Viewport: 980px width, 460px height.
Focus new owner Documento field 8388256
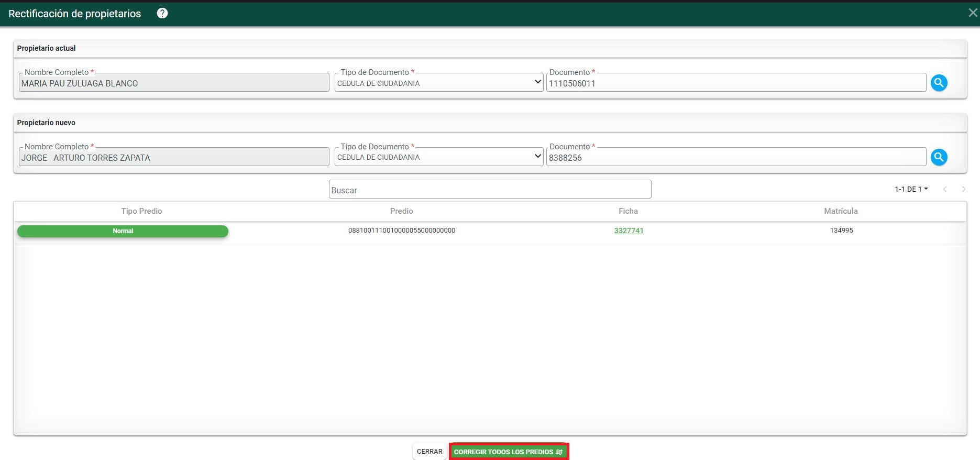click(735, 158)
